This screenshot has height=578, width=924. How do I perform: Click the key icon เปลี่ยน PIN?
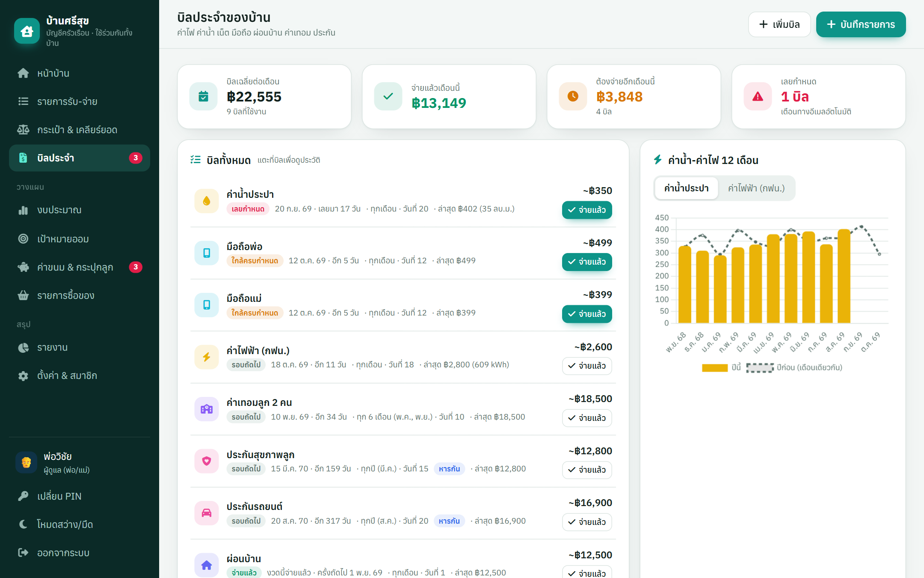tap(23, 496)
